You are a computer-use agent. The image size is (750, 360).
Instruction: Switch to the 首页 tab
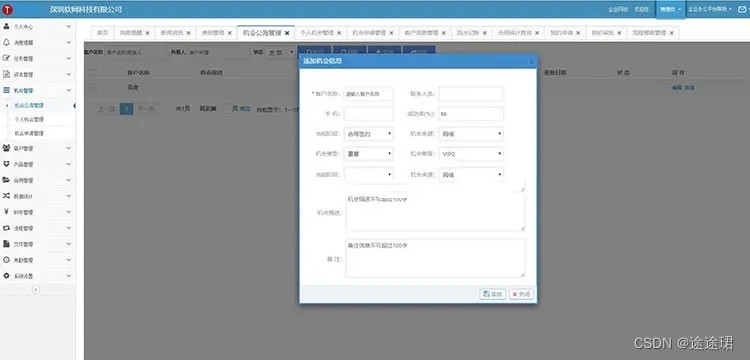102,33
